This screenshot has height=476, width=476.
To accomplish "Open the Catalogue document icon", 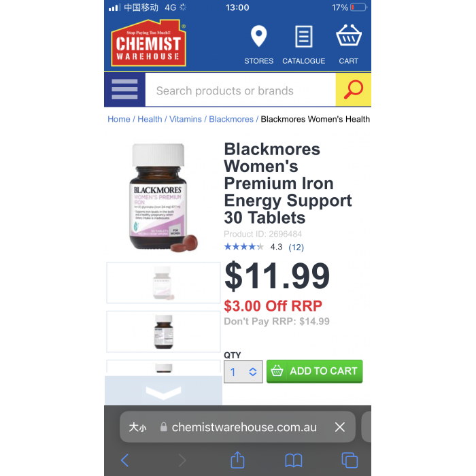I will (303, 37).
